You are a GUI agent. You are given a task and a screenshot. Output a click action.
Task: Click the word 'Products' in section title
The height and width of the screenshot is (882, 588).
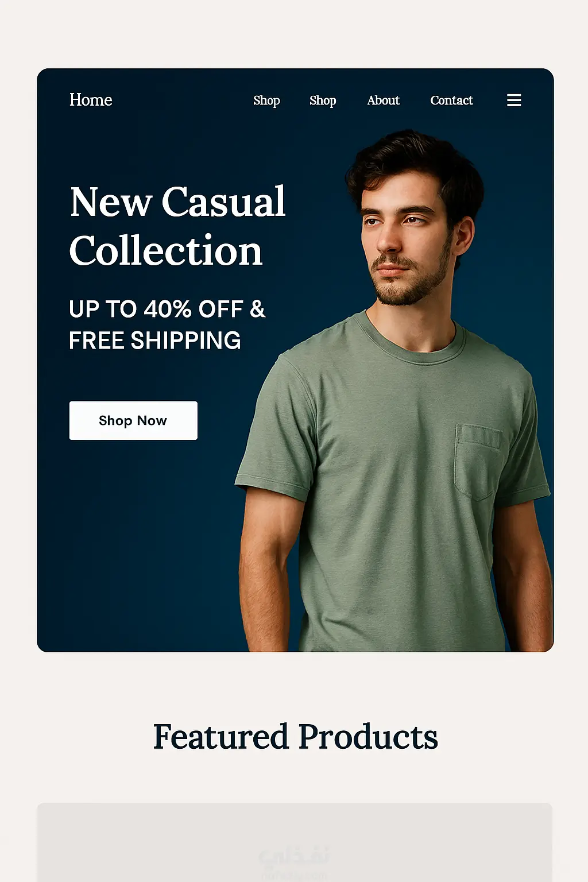(x=368, y=737)
